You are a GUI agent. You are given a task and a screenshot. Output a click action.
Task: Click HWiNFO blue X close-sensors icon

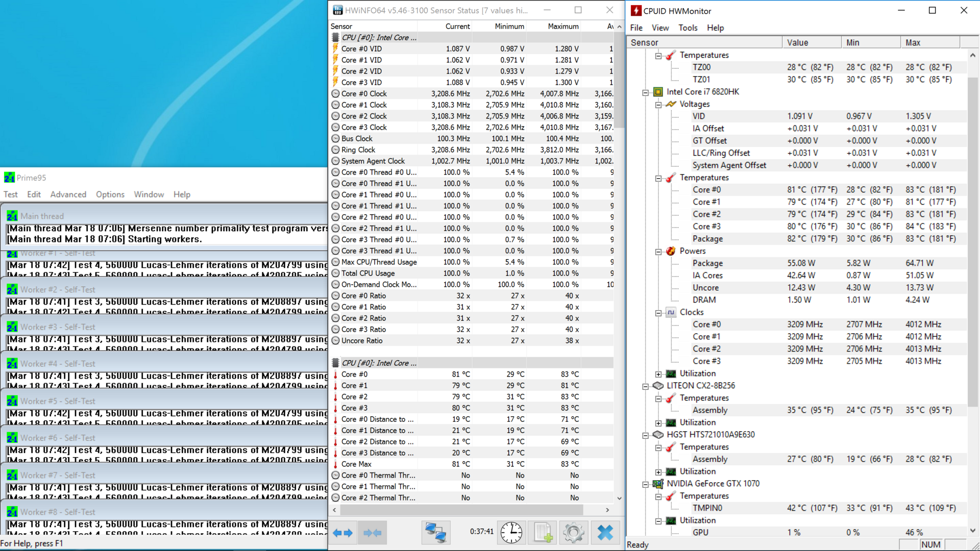pos(605,533)
